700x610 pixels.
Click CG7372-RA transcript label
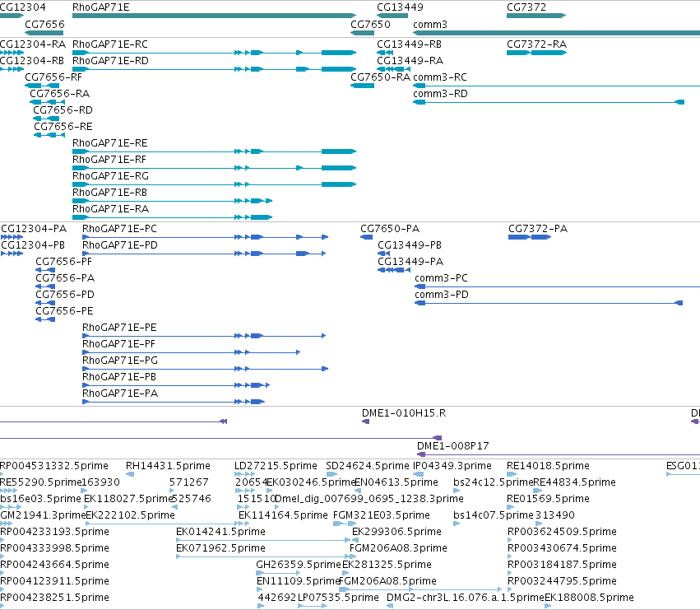pos(536,44)
